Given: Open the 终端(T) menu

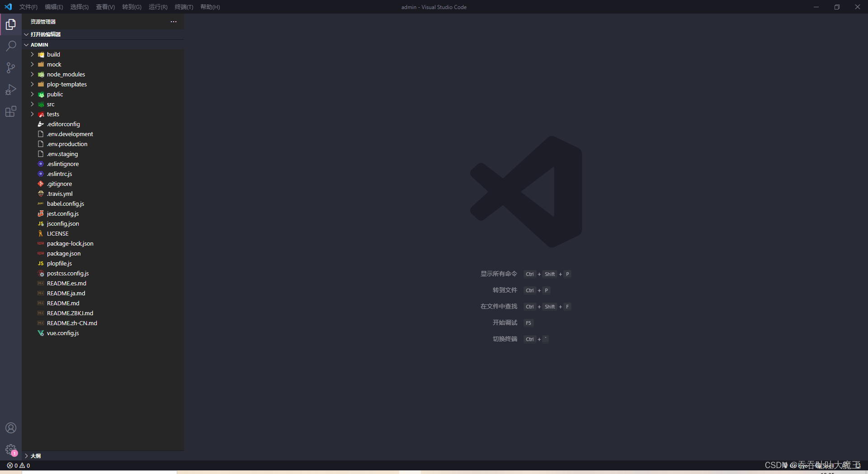Looking at the screenshot, I should coord(184,7).
